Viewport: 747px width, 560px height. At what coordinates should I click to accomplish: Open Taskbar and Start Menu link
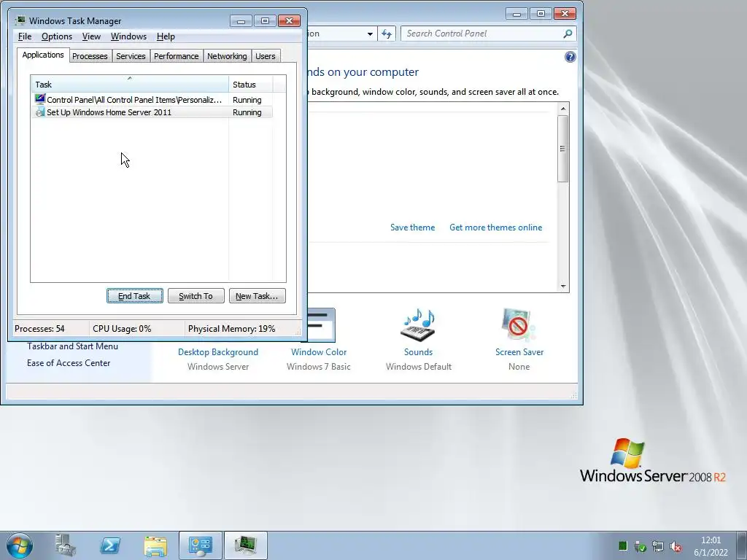pos(72,346)
